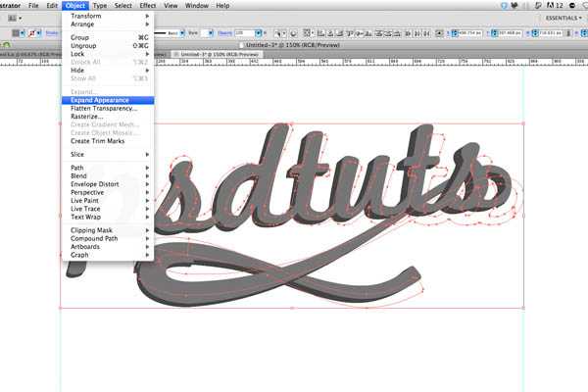Viewport: 588px width, 392px height.
Task: Click Expand Appearance in Object menu
Action: point(107,100)
